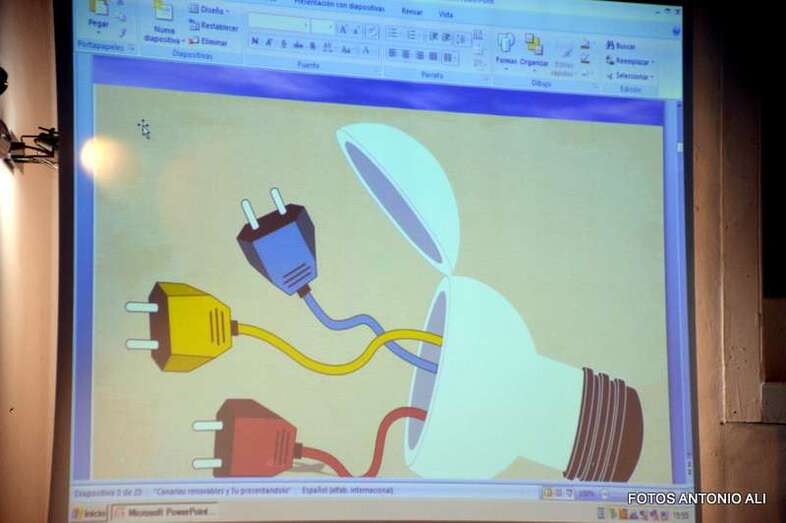Click the Inicio start button
The width and height of the screenshot is (786, 523).
pyautogui.click(x=88, y=512)
